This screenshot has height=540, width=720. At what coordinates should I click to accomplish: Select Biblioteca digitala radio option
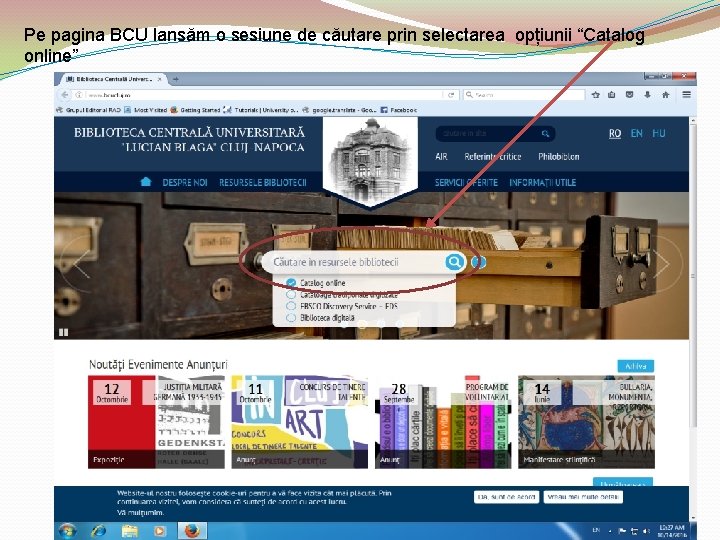coord(291,318)
